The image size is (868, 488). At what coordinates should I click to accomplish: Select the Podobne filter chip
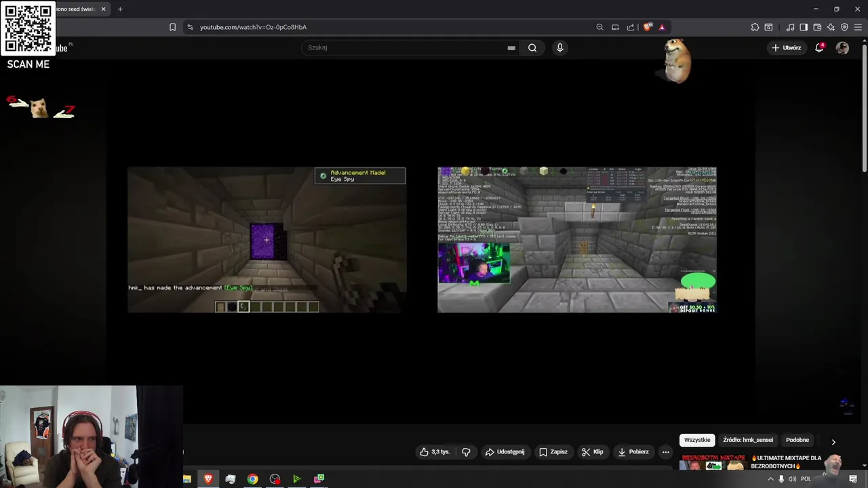[797, 440]
